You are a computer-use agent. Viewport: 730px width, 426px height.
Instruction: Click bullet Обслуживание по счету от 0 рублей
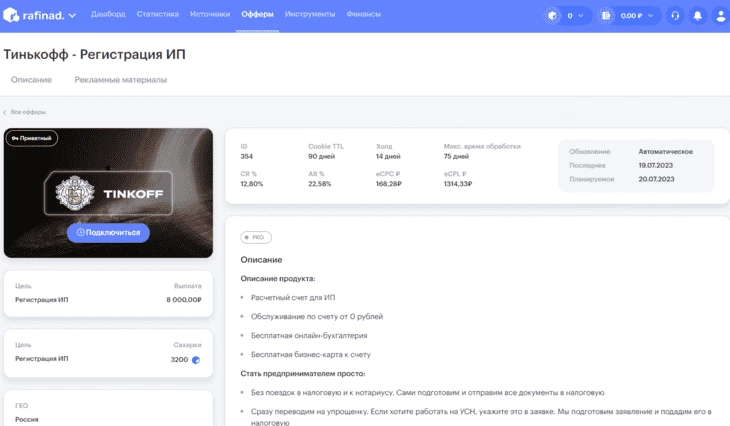(317, 317)
